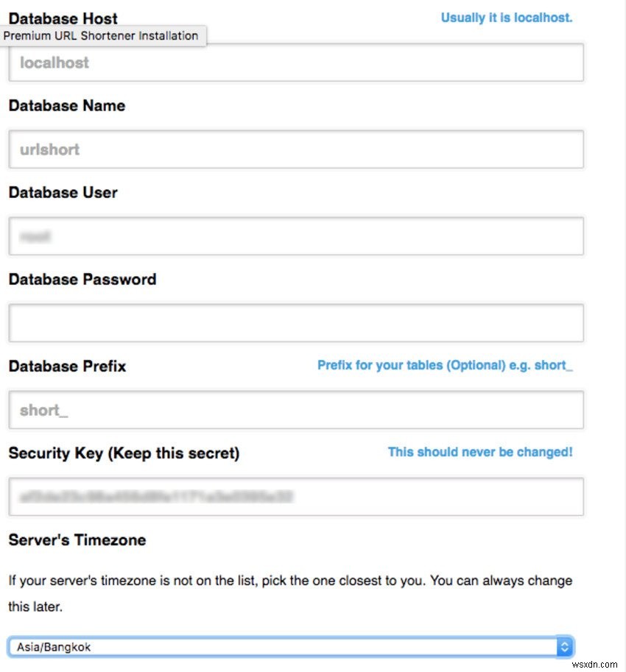626x672 pixels.
Task: Focus the Security Key input field
Action: click(296, 497)
